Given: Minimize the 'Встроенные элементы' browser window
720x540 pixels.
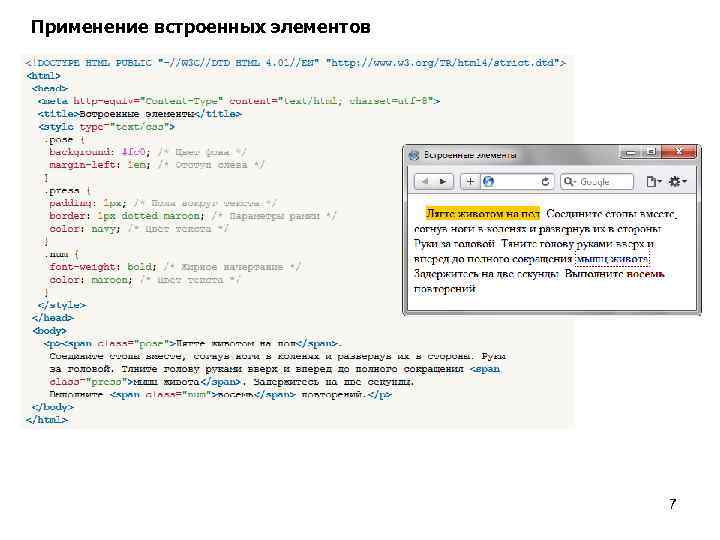Looking at the screenshot, I should pos(631,152).
